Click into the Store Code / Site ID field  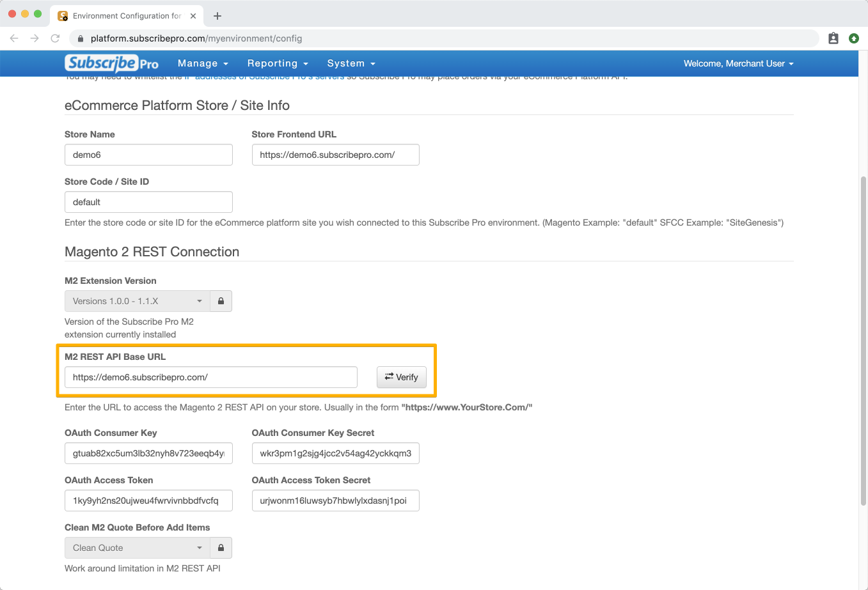(148, 202)
